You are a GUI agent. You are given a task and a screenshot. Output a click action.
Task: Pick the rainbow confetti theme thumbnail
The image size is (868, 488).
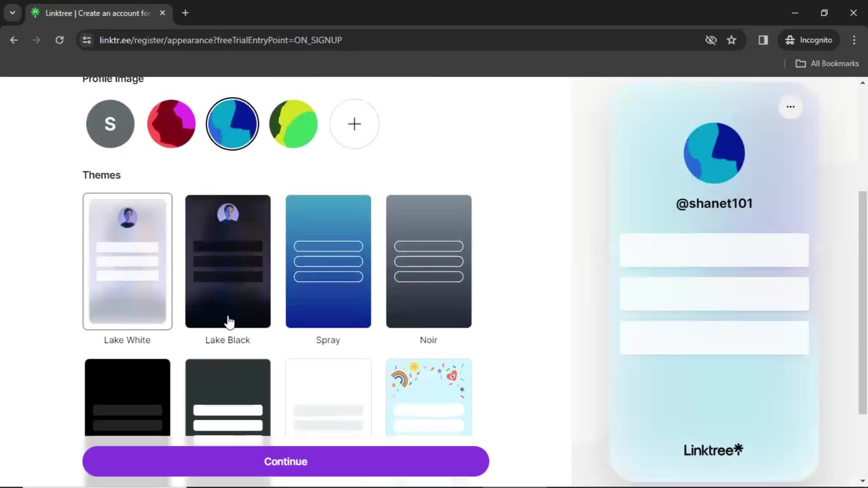tap(429, 397)
